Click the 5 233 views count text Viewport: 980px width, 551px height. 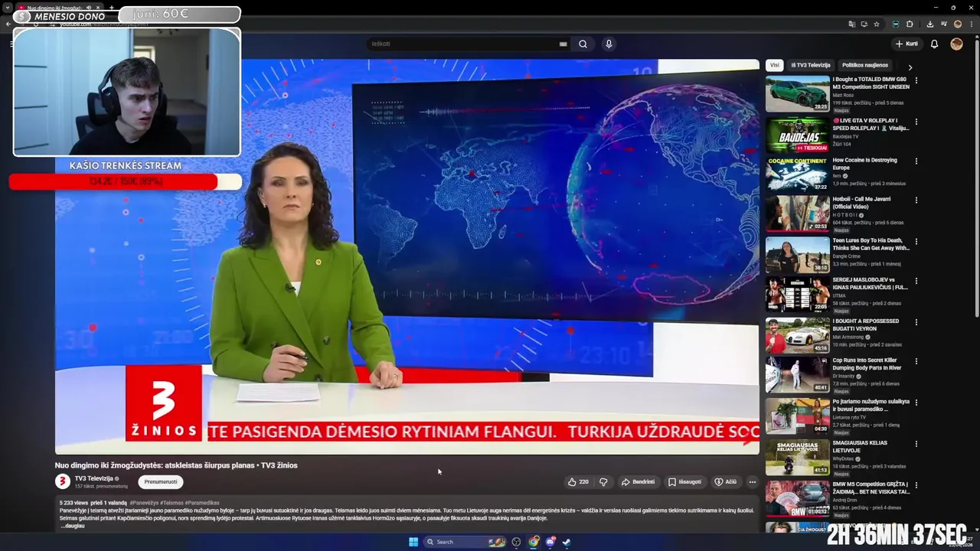click(x=73, y=503)
